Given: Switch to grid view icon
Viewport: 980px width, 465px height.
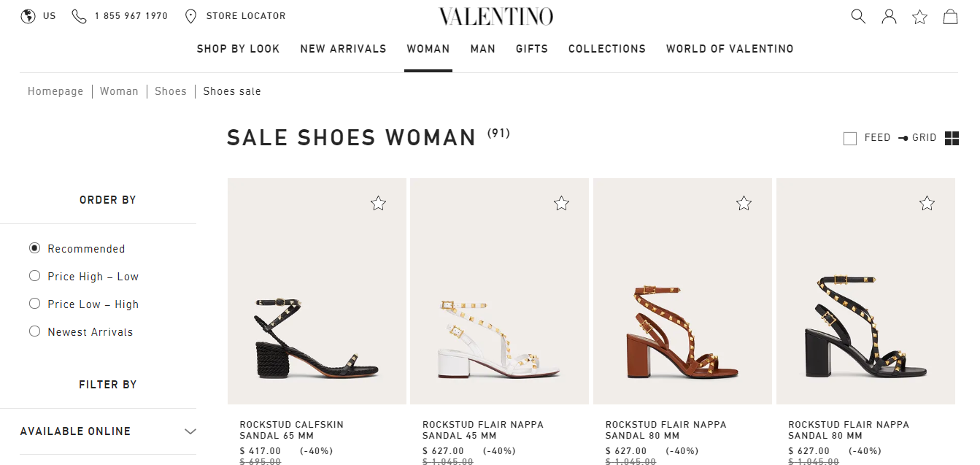Looking at the screenshot, I should point(952,138).
